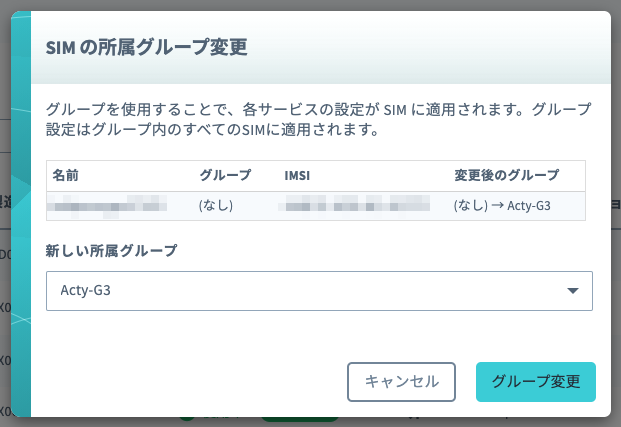Cancel with the キャンセル button

coord(401,382)
